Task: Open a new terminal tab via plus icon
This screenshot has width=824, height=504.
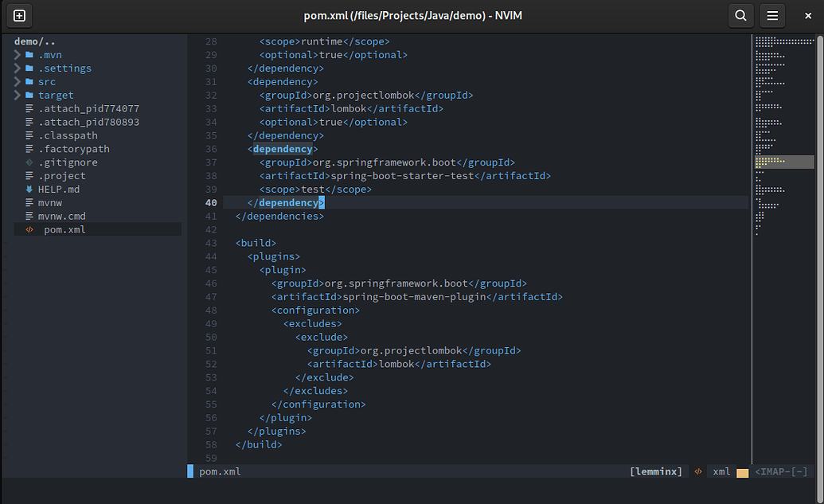Action: click(18, 15)
